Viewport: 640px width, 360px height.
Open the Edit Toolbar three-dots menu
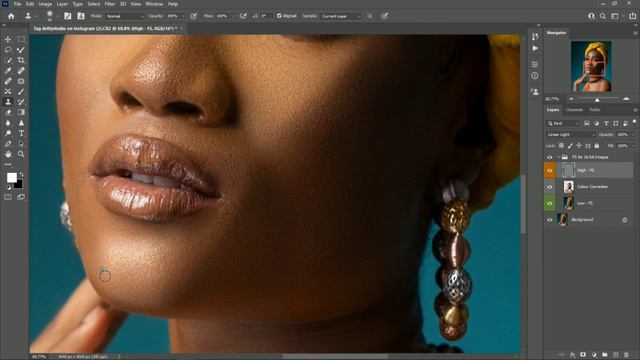(8, 164)
